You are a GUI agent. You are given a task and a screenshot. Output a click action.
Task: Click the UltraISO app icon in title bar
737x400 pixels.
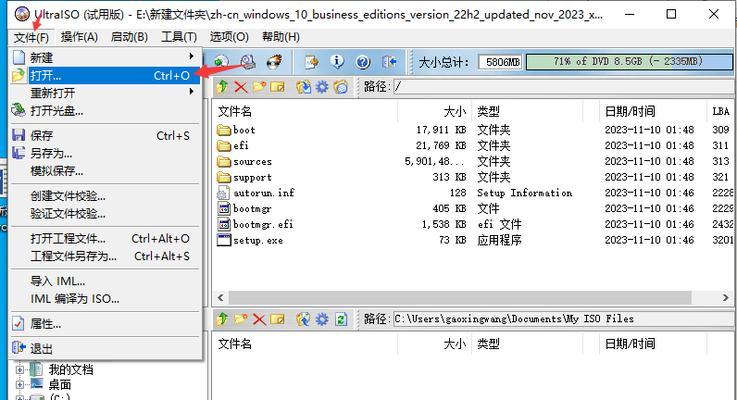22,14
